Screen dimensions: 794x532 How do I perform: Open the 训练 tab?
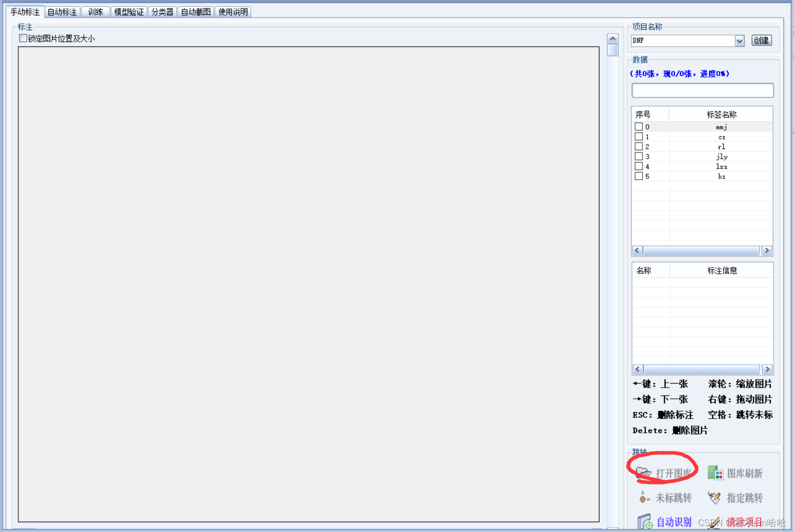(x=96, y=12)
